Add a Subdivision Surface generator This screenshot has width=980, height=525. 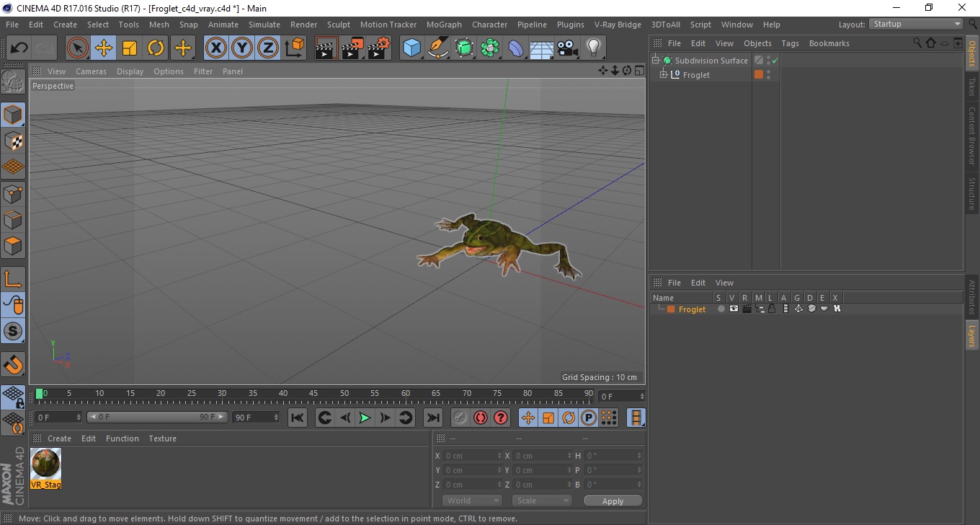coord(464,48)
